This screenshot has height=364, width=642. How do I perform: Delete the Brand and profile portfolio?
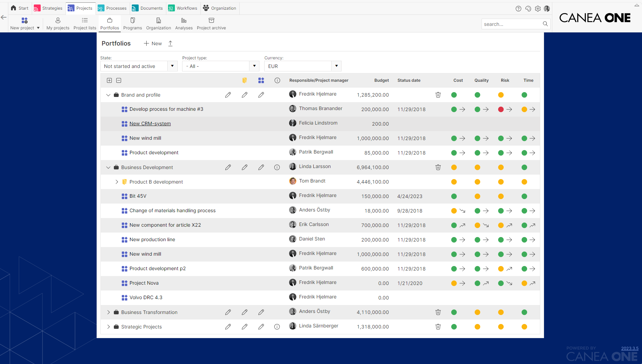[438, 95]
